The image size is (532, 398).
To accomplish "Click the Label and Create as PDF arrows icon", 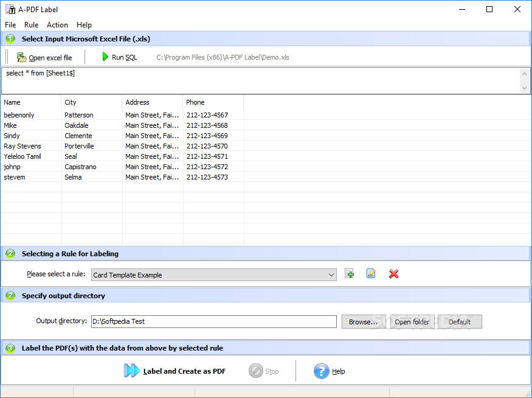I will (x=132, y=371).
